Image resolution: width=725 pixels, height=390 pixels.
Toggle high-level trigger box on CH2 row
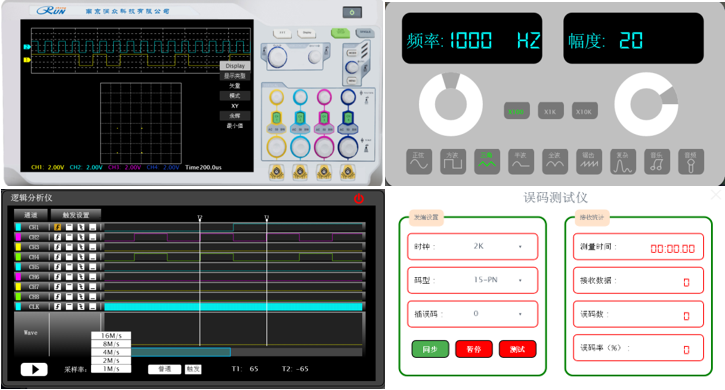[69, 237]
